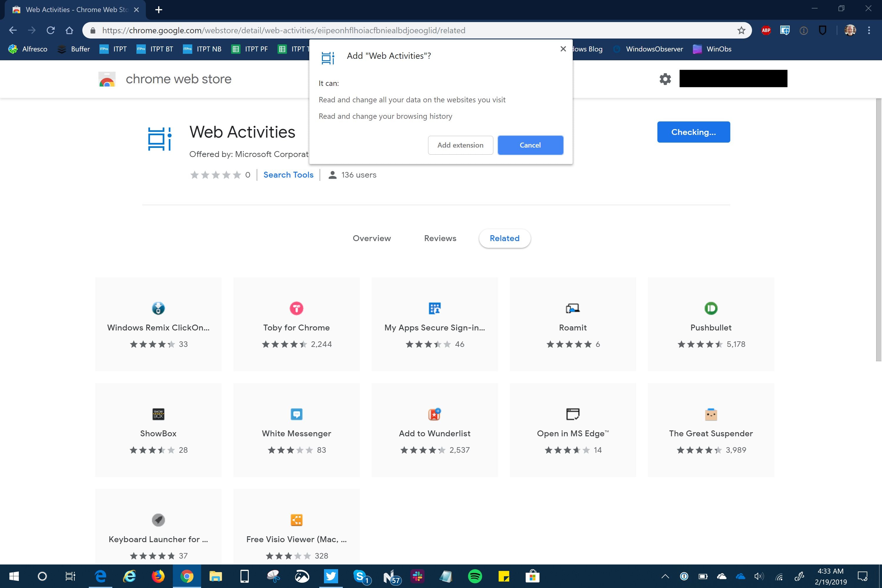Show hidden system tray icons

pos(665,576)
